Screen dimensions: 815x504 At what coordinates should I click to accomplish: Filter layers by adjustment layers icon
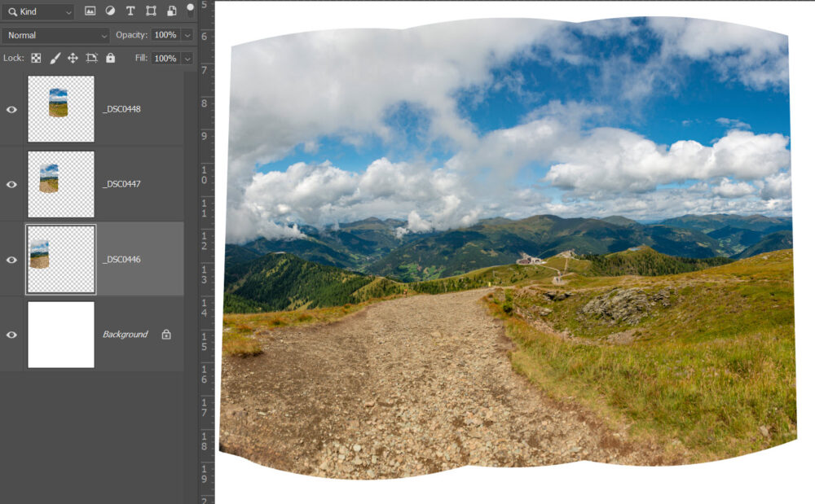click(x=110, y=11)
